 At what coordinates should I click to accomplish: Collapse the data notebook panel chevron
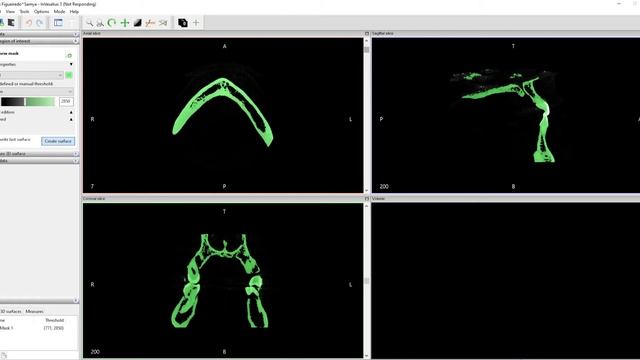point(76,301)
